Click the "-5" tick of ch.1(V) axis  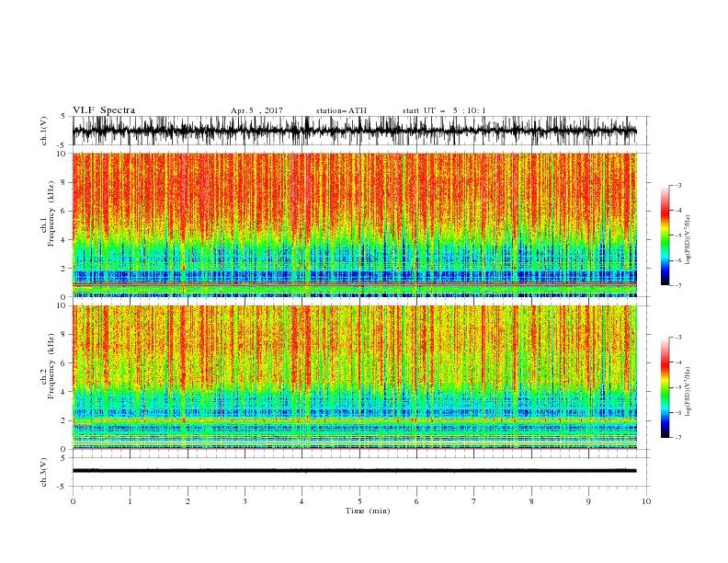[63, 145]
